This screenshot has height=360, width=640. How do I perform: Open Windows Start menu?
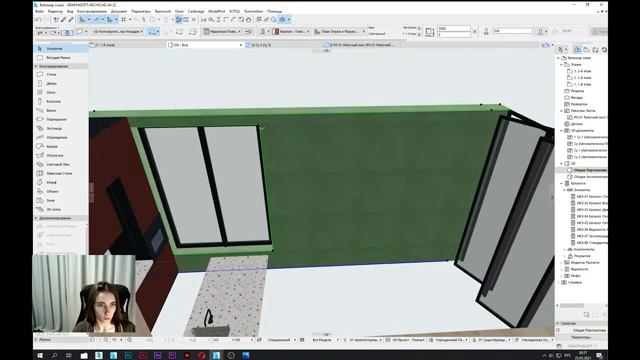tap(40, 356)
